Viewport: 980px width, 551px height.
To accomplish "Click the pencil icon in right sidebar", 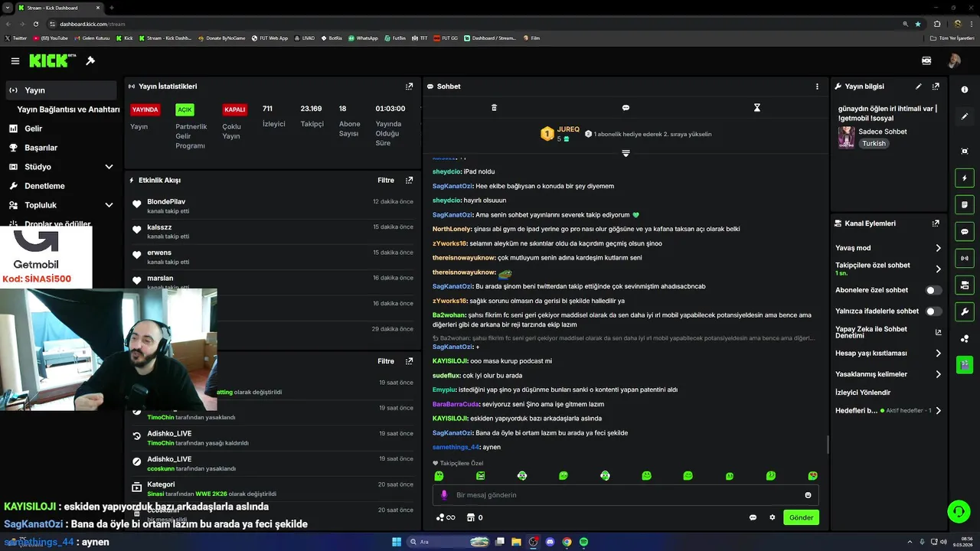I will (965, 116).
